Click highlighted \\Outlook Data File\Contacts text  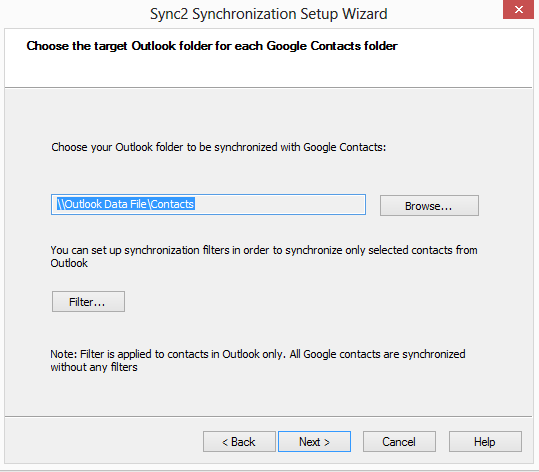[126, 204]
